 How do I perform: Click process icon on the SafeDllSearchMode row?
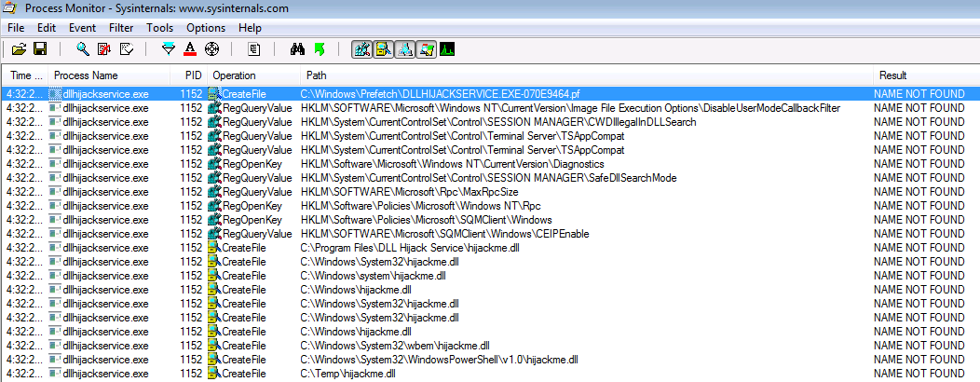pyautogui.click(x=55, y=178)
